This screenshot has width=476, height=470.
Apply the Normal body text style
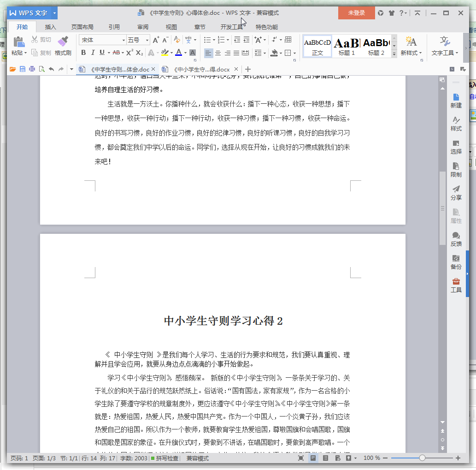(x=317, y=46)
